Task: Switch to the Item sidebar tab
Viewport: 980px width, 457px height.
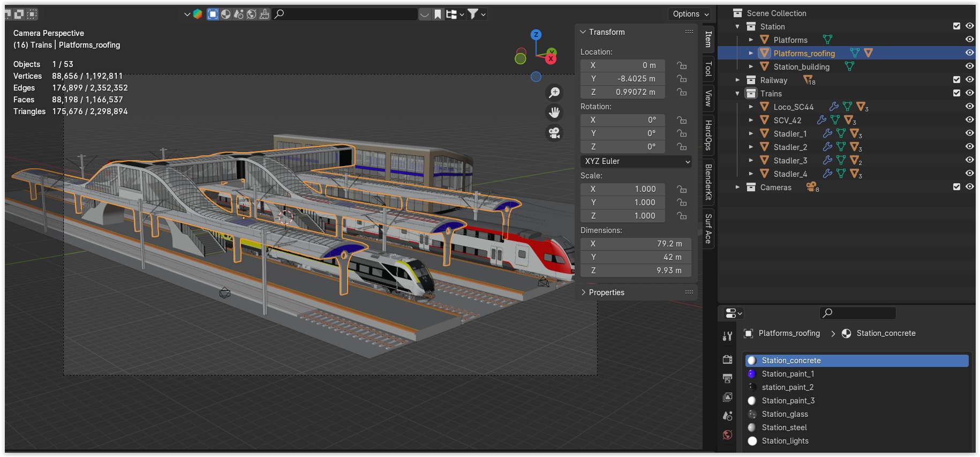Action: tap(708, 39)
